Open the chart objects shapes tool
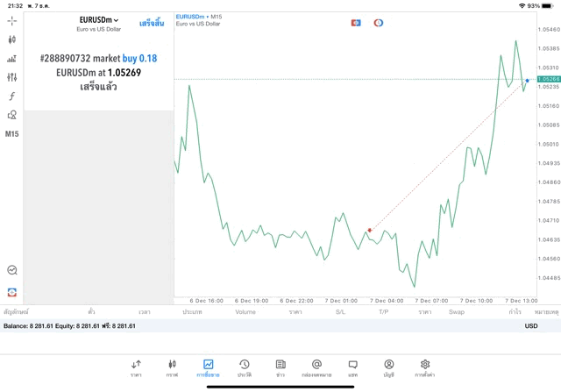This screenshot has height=392, width=561. (11, 115)
